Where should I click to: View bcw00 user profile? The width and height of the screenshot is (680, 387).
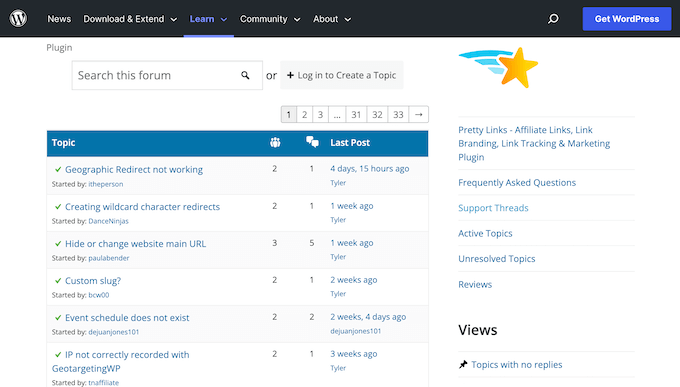click(x=99, y=295)
